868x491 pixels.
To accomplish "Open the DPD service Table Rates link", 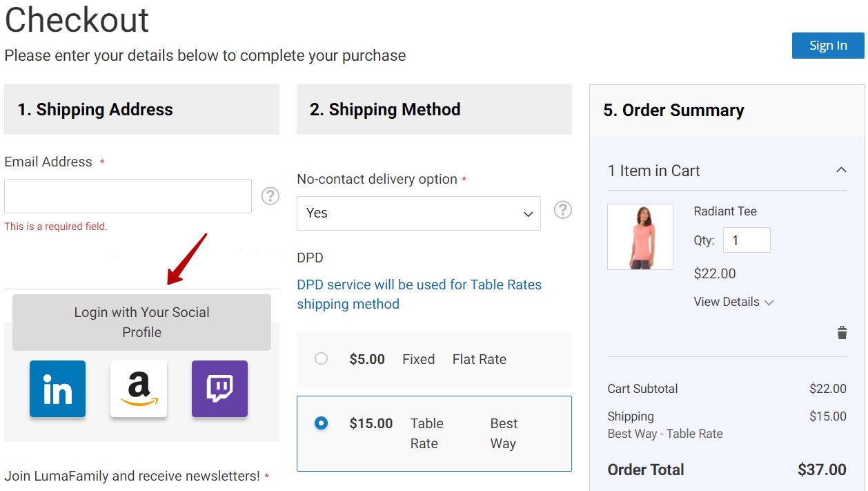I will point(419,294).
